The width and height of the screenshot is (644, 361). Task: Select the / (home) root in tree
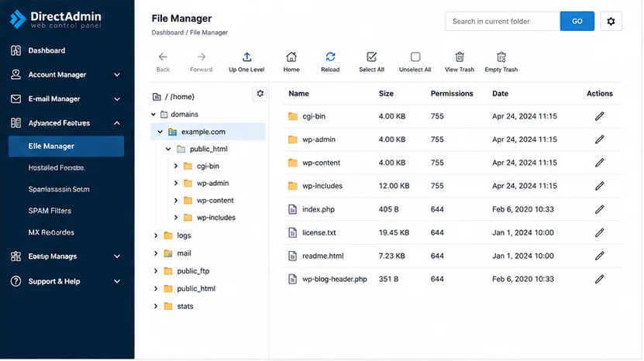coord(174,97)
